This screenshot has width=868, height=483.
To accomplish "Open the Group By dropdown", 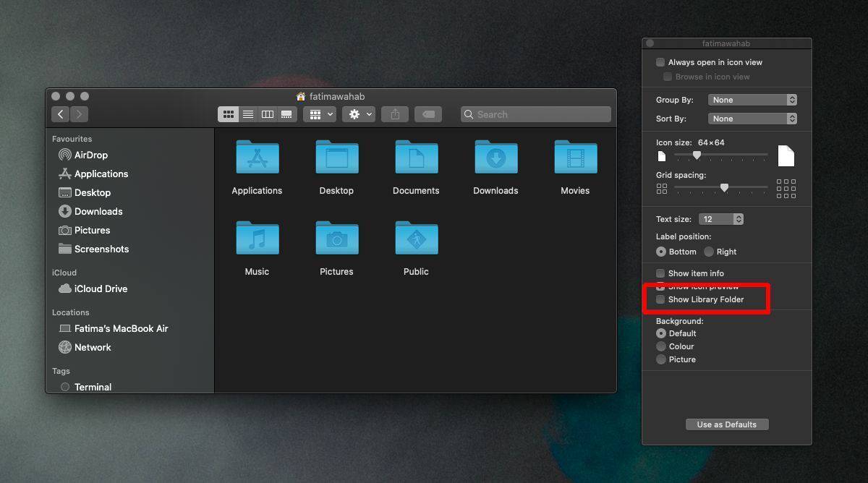I will (x=752, y=100).
